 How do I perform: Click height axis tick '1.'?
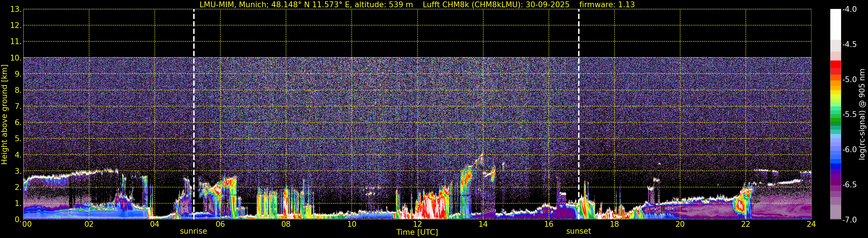pos(18,203)
